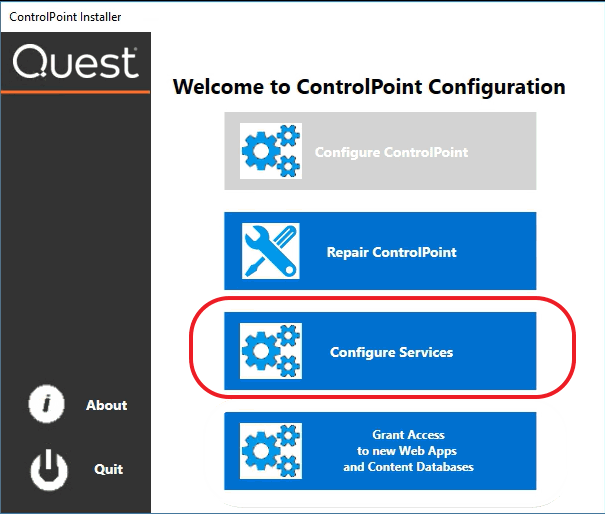Click the wrench and screwdriver Repair icon
The image size is (605, 514).
[271, 251]
